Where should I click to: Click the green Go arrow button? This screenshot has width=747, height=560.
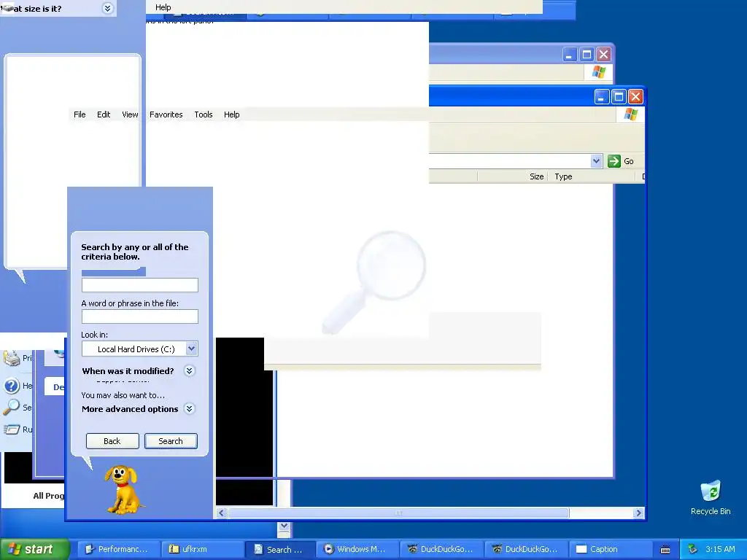point(614,161)
